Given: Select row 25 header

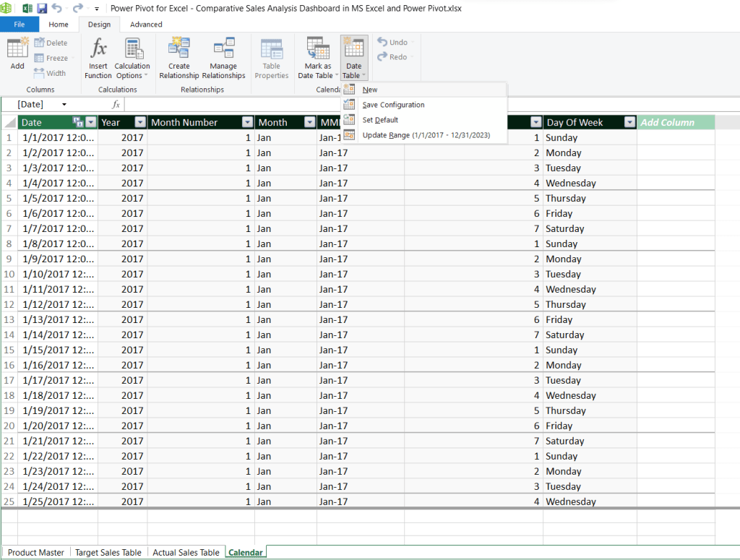Looking at the screenshot, I should click(9, 501).
